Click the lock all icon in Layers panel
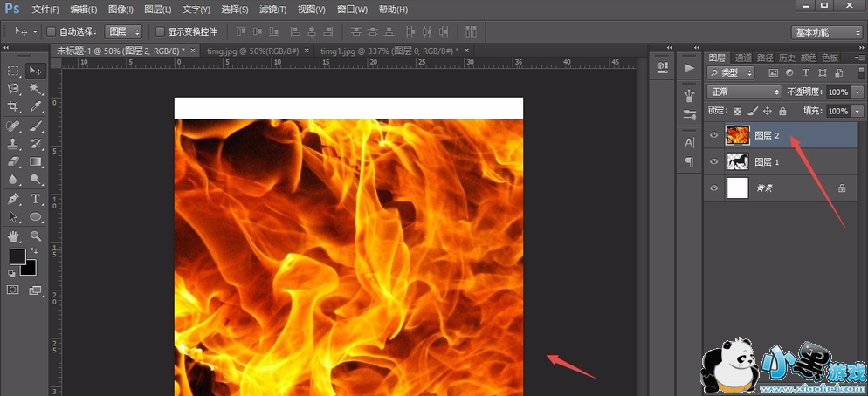The width and height of the screenshot is (868, 396). coord(782,112)
